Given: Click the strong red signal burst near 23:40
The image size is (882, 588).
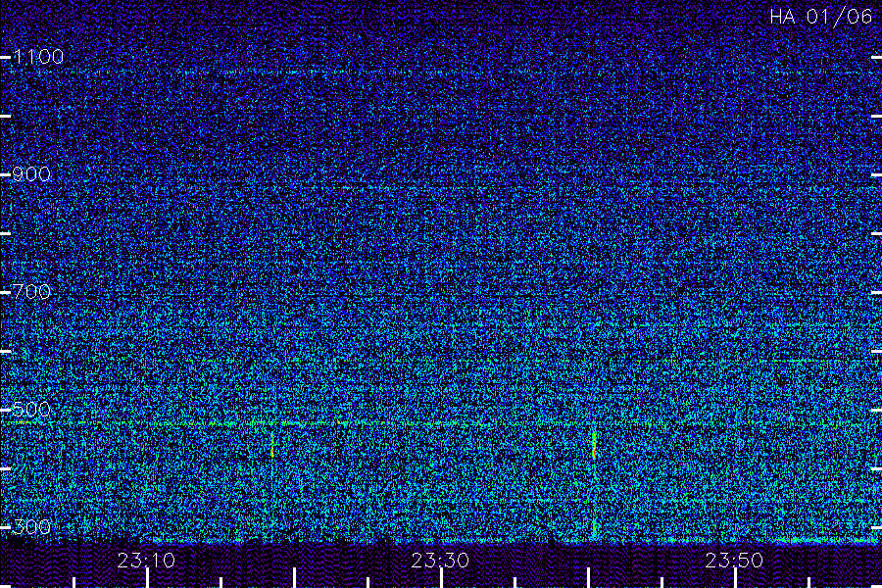Looking at the screenshot, I should click(594, 445).
